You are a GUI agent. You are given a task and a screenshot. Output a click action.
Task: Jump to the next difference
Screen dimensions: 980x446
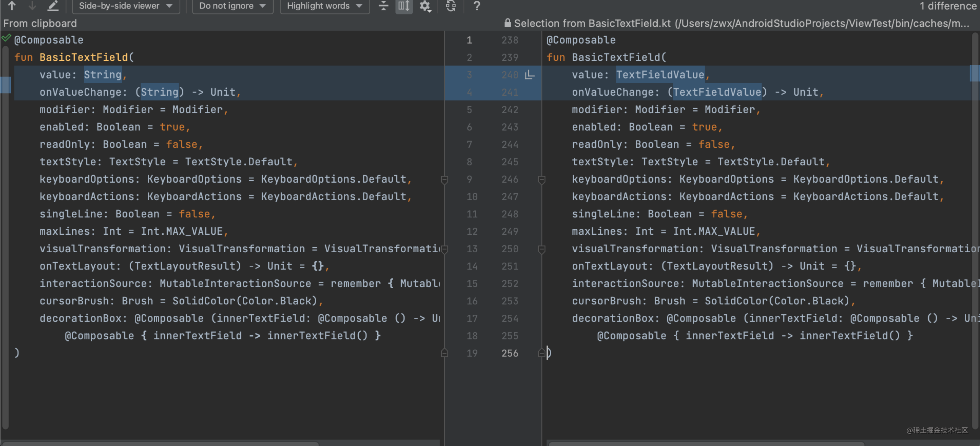[x=33, y=6]
